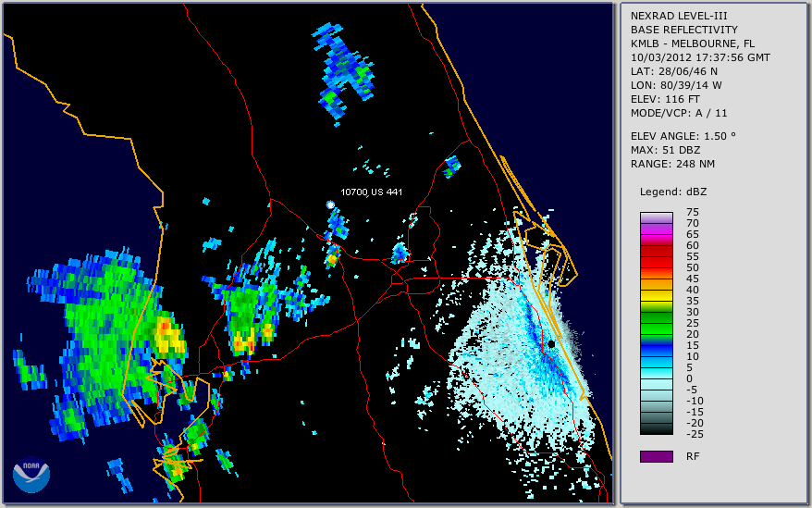
Task: Click the 'RF' legend label
Action: coord(693,456)
